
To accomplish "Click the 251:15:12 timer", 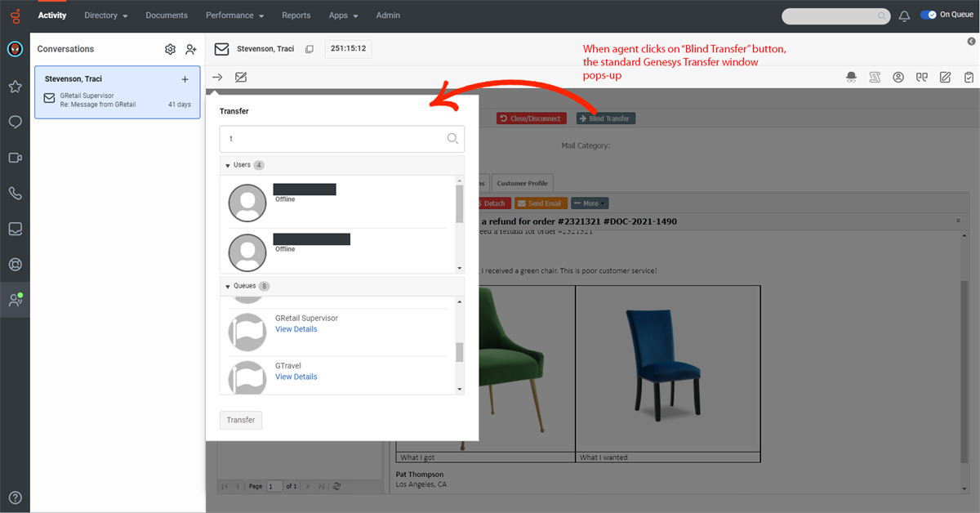I will pos(348,49).
